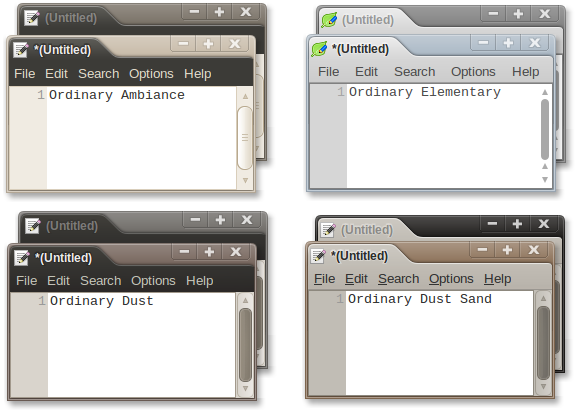Click green leaf icon in Ordinary Elementary front titlebar
The image size is (580, 415).
[319, 48]
